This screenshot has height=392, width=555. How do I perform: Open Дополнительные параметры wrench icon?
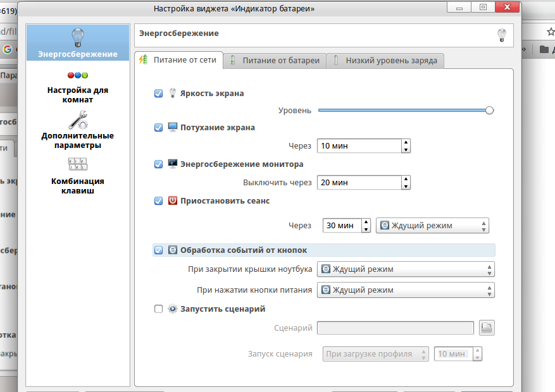pyautogui.click(x=77, y=119)
